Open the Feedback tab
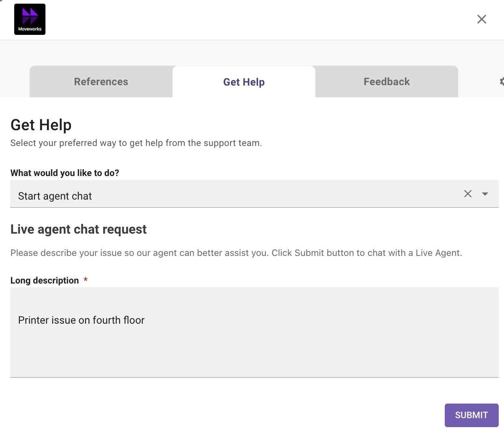This screenshot has height=434, width=504. point(386,82)
